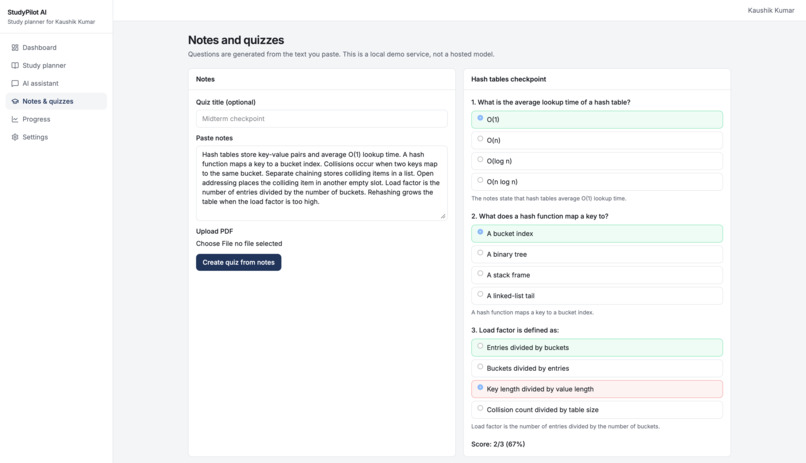
Task: Click the 'Upload PDF' label
Action: [x=214, y=231]
